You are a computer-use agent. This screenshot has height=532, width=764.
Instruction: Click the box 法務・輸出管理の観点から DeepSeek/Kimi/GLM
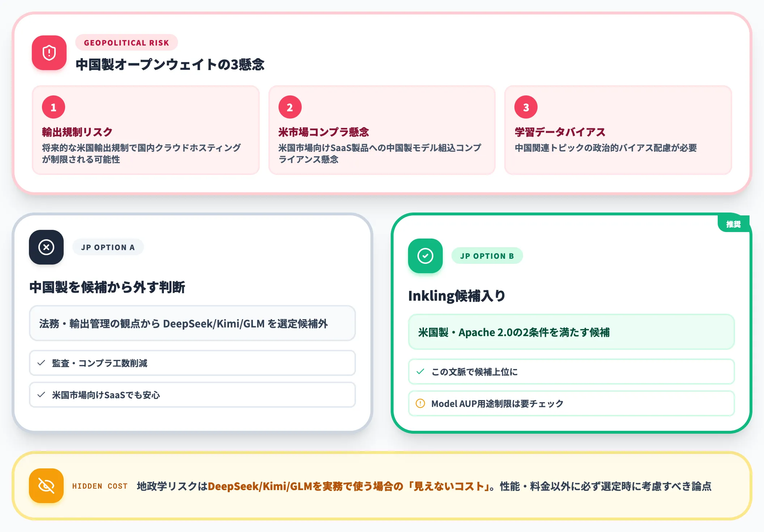(x=192, y=323)
